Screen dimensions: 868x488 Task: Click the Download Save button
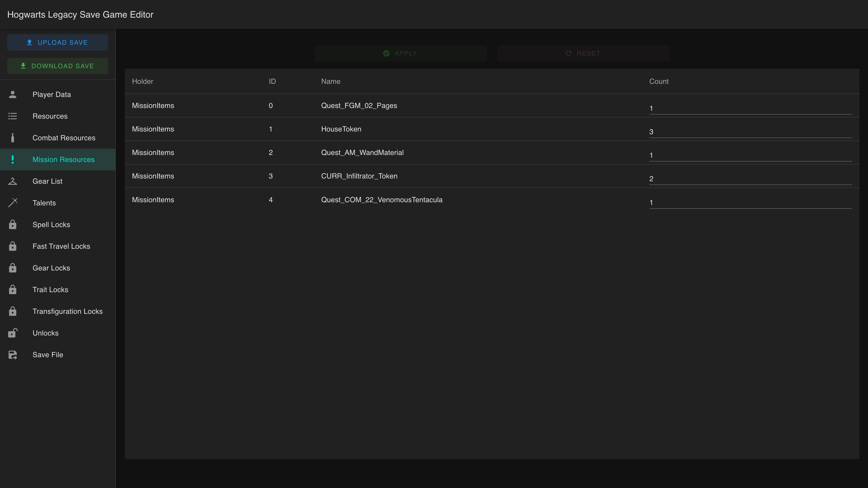point(58,66)
